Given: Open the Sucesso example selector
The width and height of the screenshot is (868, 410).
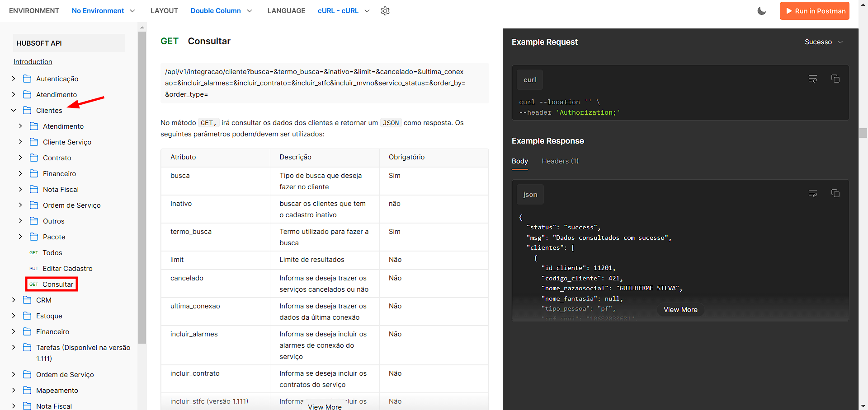Looking at the screenshot, I should pos(824,42).
